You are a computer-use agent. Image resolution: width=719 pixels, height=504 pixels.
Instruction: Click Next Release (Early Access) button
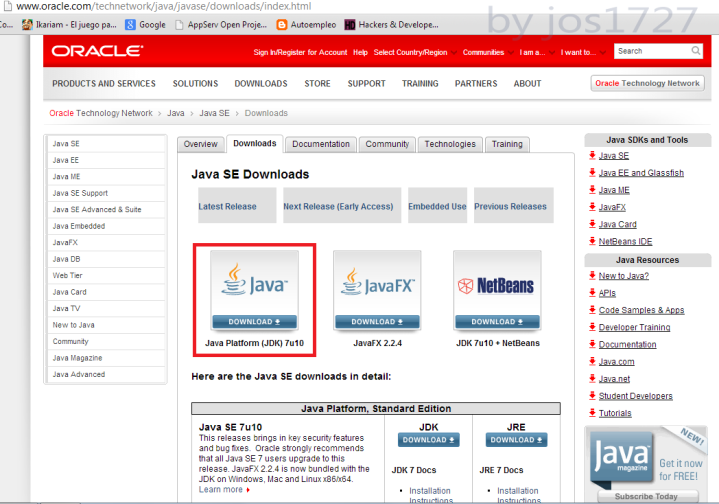(x=342, y=205)
